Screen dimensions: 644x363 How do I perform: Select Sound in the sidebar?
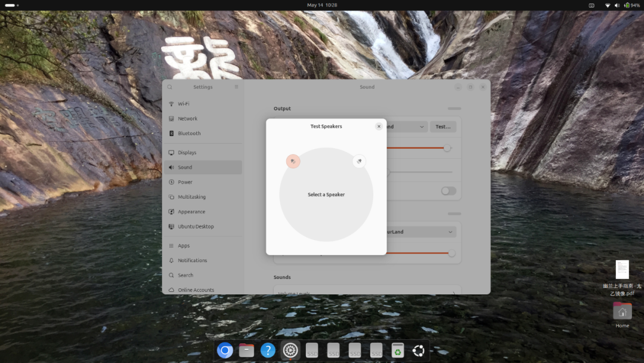[203, 167]
